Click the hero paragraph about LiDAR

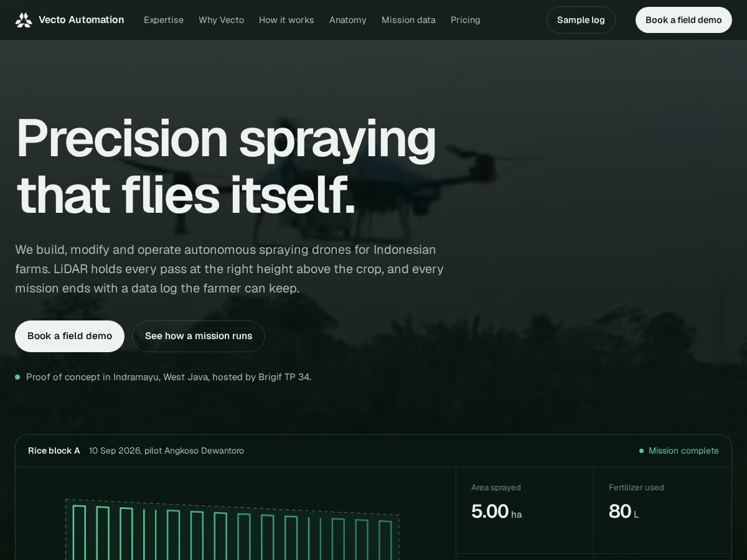[x=229, y=269]
